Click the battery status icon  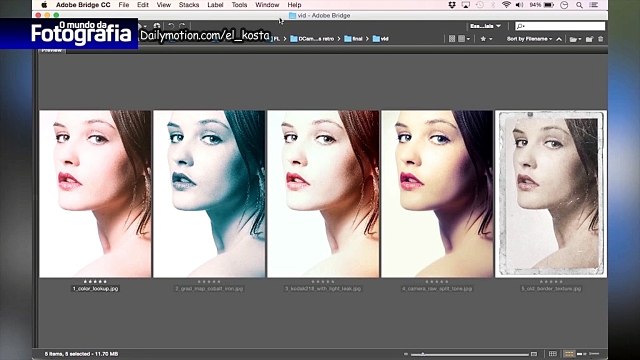[x=549, y=5]
